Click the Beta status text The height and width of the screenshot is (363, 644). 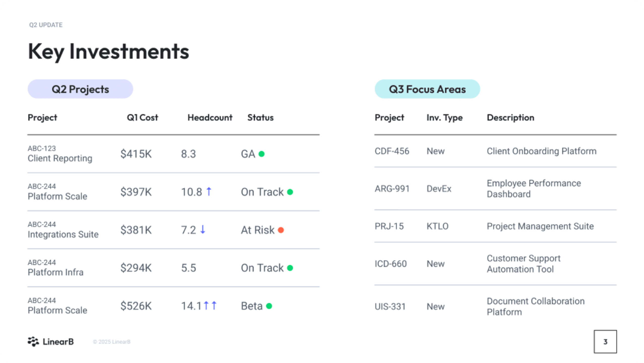click(x=252, y=306)
